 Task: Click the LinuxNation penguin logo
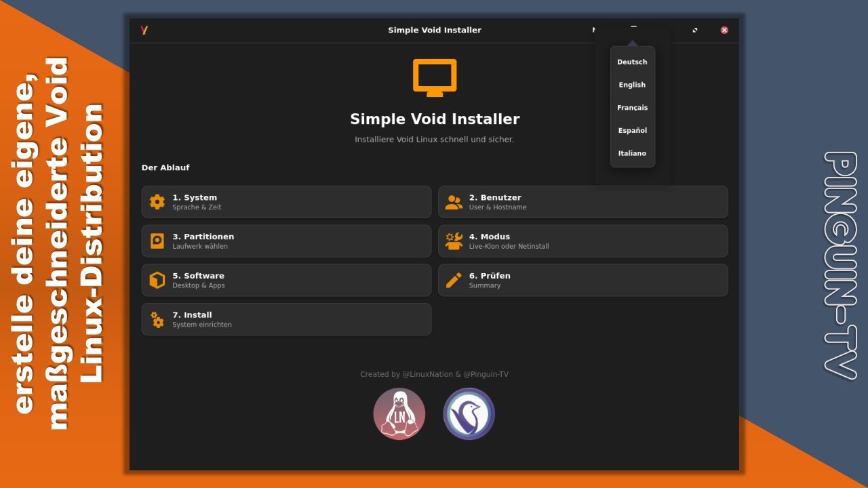399,413
